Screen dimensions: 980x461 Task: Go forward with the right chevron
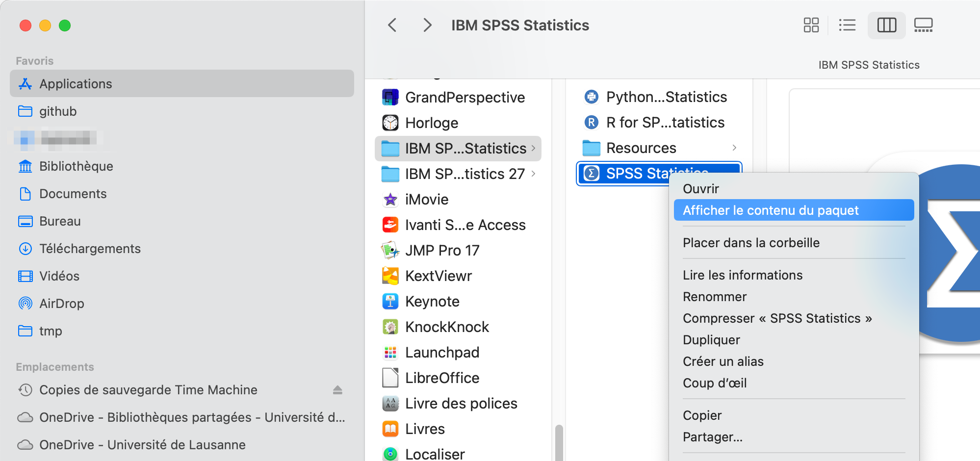point(427,25)
